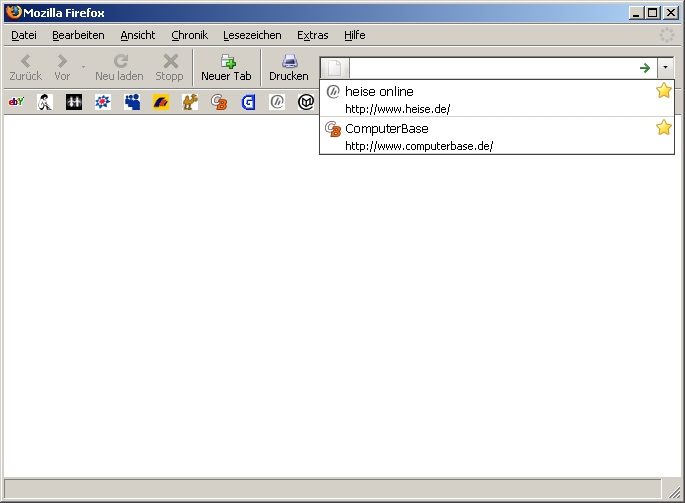Click the http://www.computerbase.de/ URL text
The width and height of the screenshot is (685, 503).
[419, 146]
